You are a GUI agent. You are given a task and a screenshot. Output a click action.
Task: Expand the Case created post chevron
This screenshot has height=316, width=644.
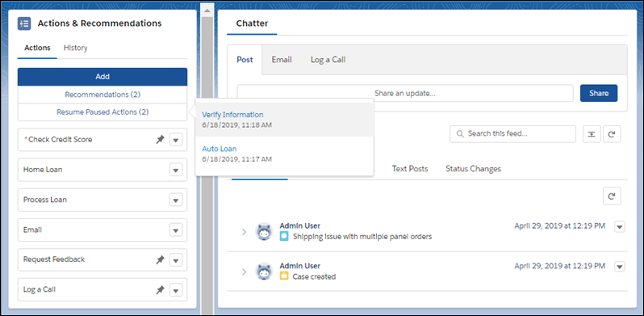(244, 272)
